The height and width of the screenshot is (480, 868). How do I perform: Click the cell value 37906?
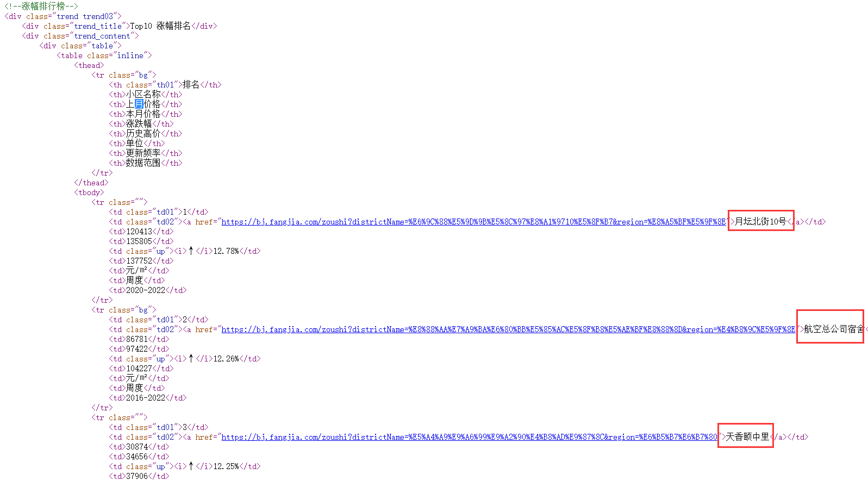click(x=137, y=476)
